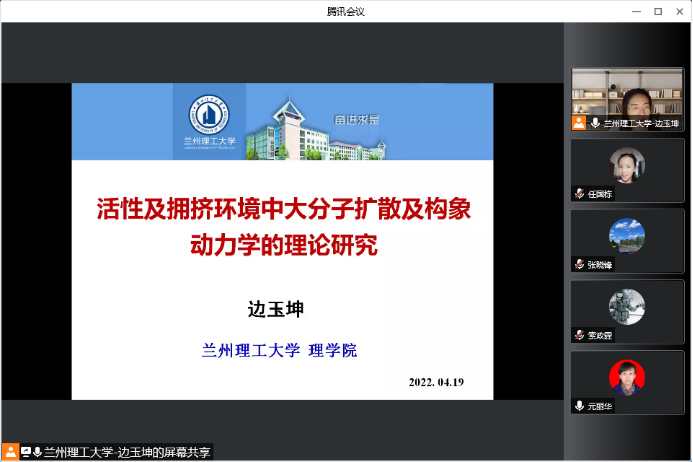Screen dimensions: 693x462
Task: Click the muted microphone icon beside 张晓峰
Action: pyautogui.click(x=578, y=264)
